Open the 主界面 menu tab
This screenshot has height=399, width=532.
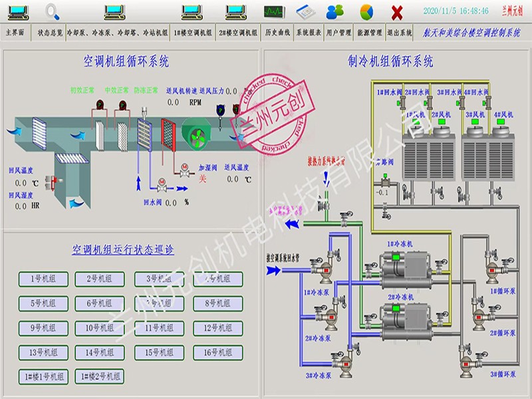[x=15, y=33]
